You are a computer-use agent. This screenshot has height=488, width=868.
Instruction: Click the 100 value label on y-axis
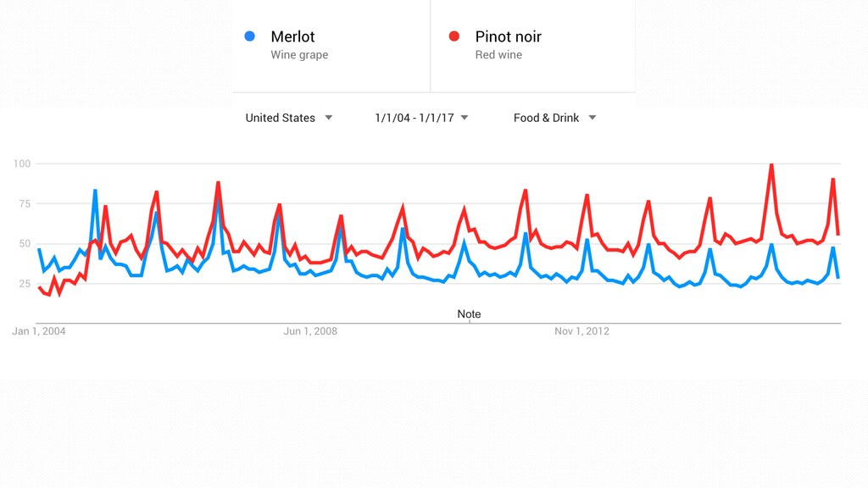click(22, 164)
